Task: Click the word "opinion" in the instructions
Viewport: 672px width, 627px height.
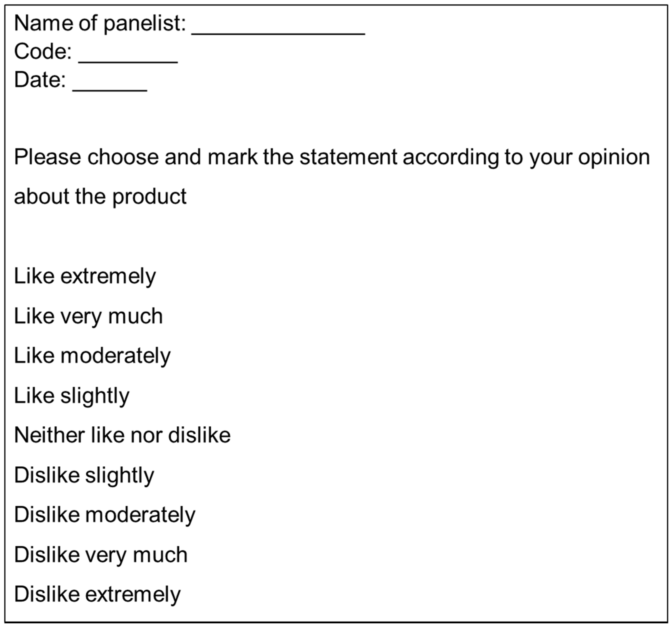Action: [614, 157]
